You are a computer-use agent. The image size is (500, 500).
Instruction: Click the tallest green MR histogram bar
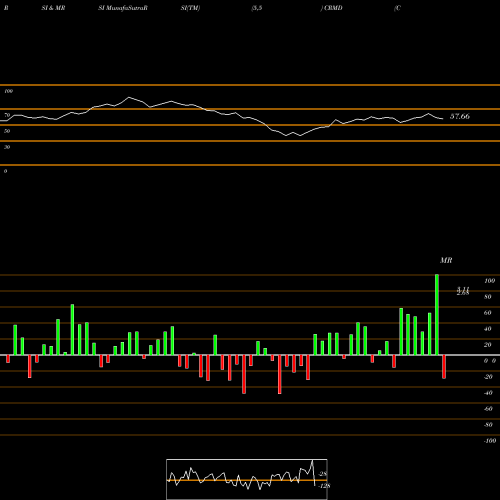pyautogui.click(x=437, y=315)
